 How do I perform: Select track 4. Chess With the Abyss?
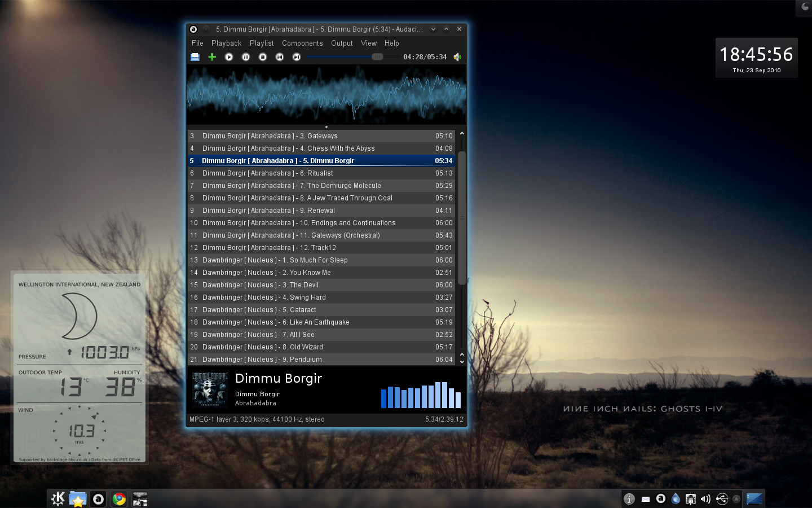coord(321,148)
